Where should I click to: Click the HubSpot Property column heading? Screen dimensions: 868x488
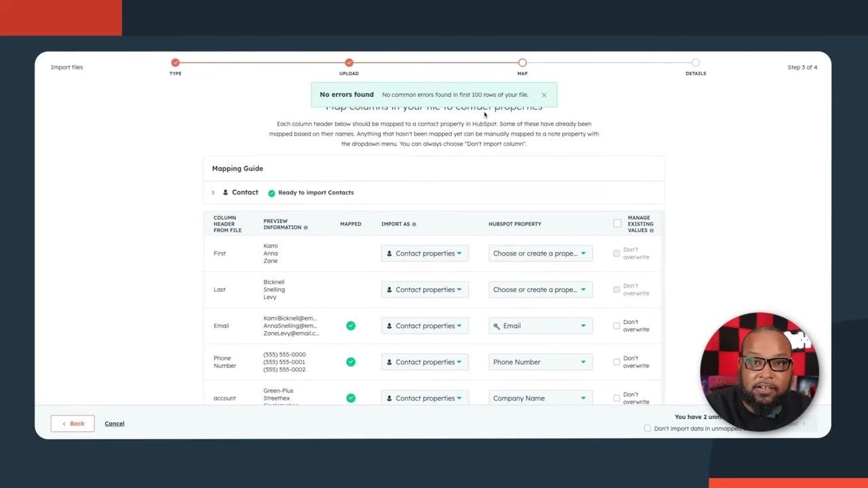coord(515,224)
